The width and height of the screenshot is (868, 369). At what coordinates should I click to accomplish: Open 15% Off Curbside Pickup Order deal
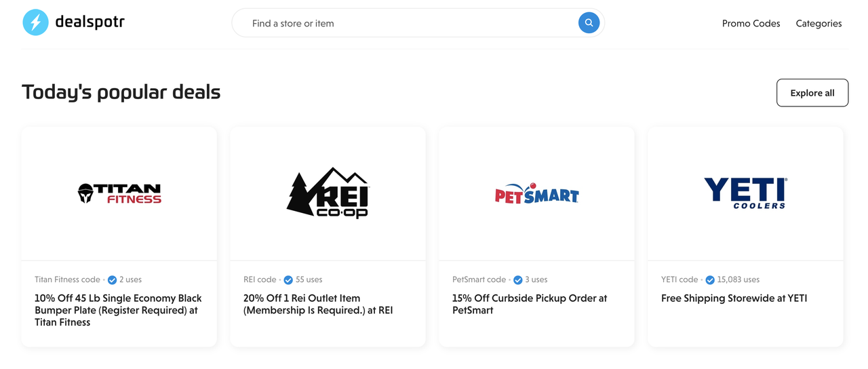tap(530, 304)
